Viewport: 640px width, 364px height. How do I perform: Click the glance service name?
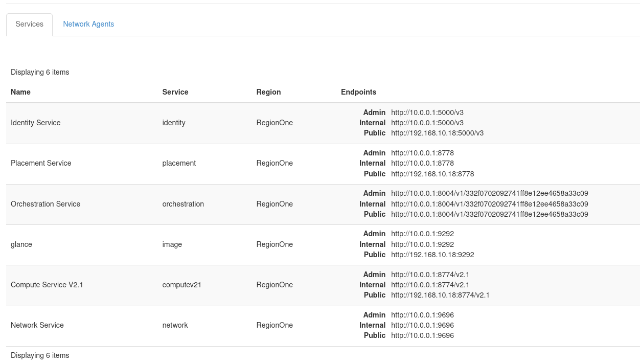(21, 244)
